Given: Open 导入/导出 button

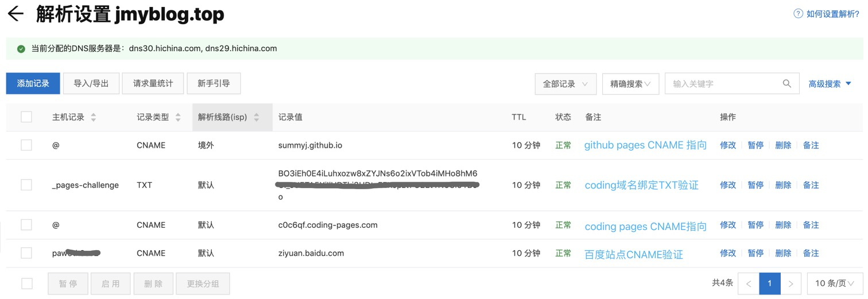Looking at the screenshot, I should pos(91,83).
